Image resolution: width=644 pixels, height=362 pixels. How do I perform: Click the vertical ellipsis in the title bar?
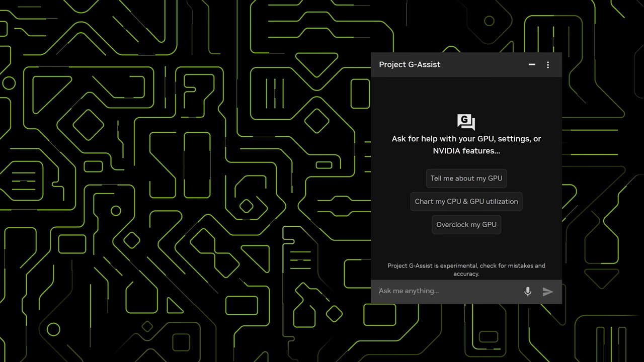click(x=548, y=65)
